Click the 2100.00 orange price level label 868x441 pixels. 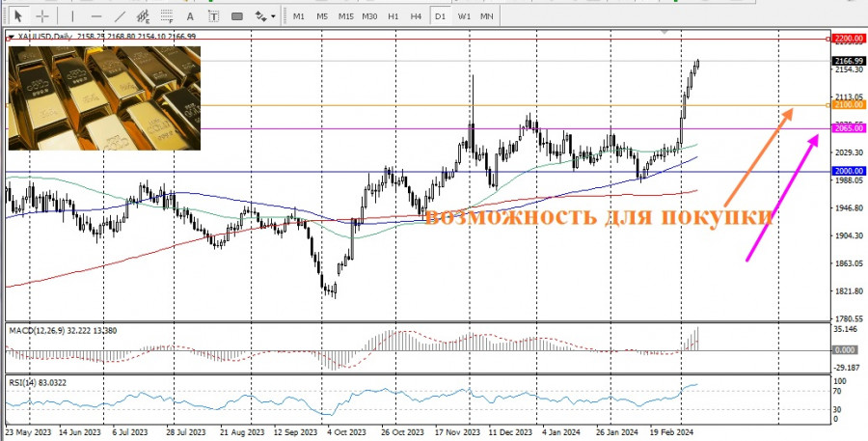[x=849, y=105]
